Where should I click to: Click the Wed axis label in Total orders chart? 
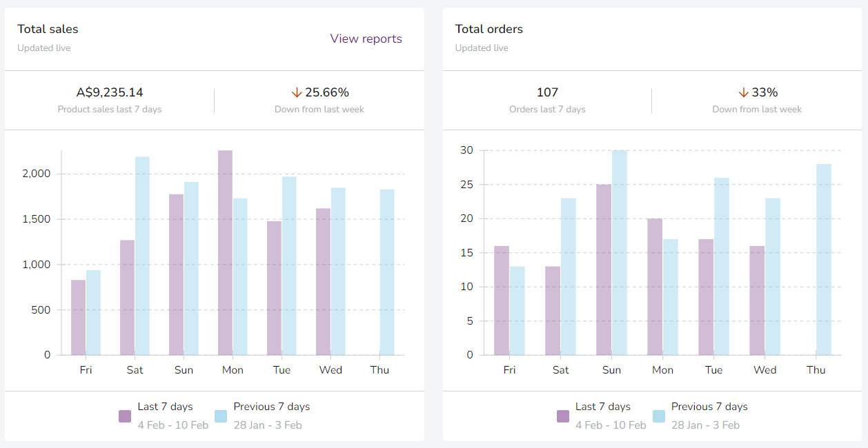[765, 370]
